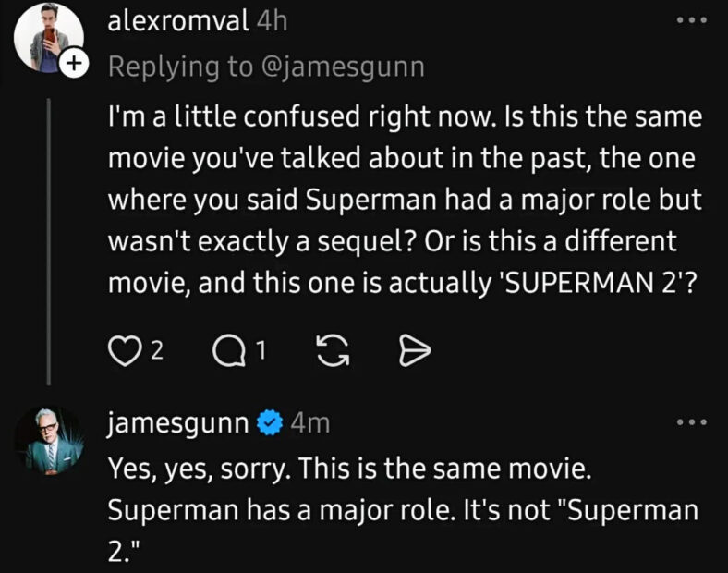Open the three-dot menu on jamesgunn's reply
Image resolution: width=728 pixels, height=573 pixels.
click(x=690, y=422)
